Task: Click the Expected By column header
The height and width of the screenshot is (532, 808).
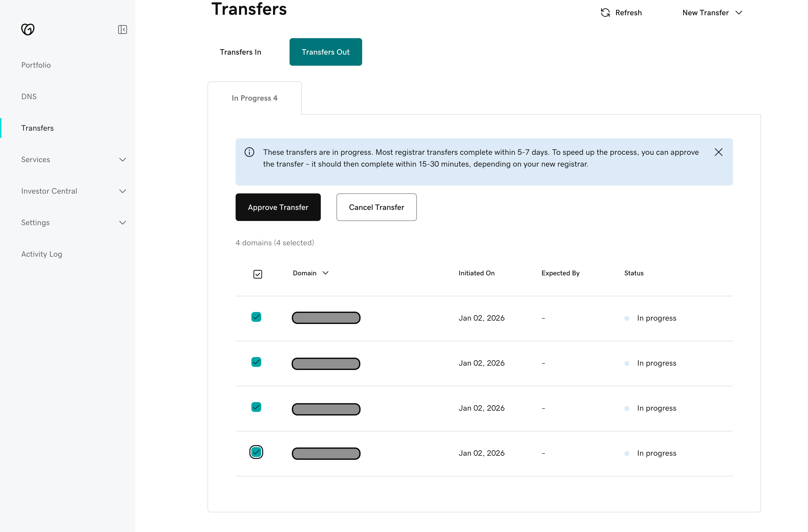Action: point(560,273)
